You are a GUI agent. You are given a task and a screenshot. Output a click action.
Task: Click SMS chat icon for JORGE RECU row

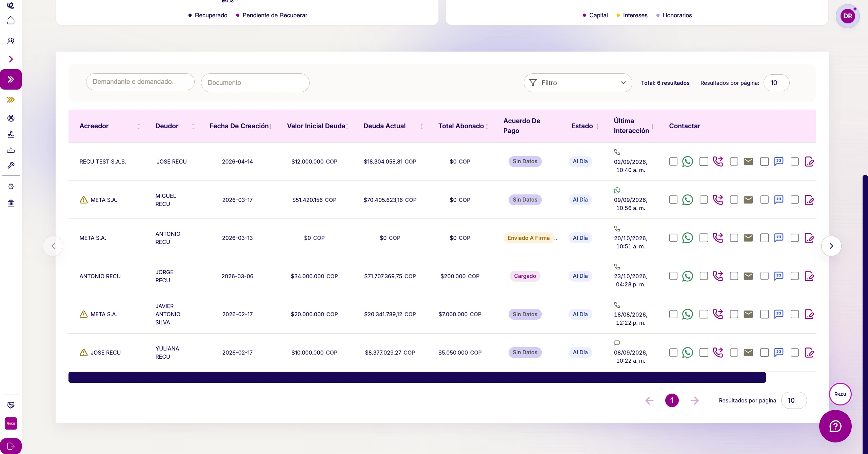pos(778,276)
